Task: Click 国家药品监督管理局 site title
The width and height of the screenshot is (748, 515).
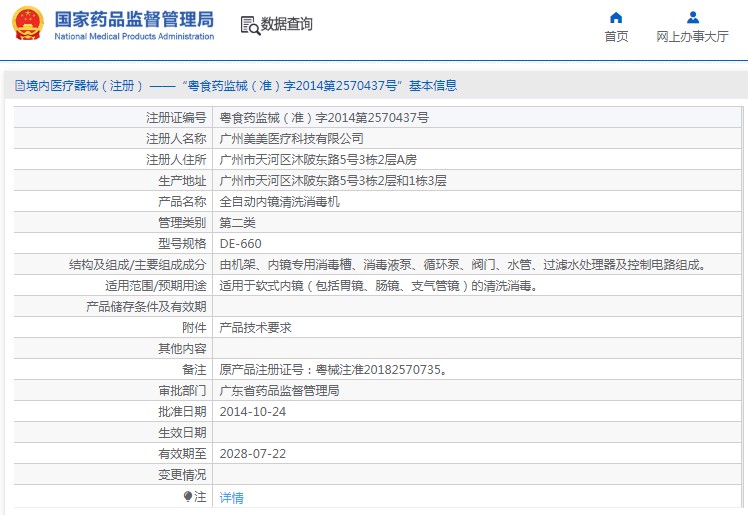Action: (x=134, y=19)
